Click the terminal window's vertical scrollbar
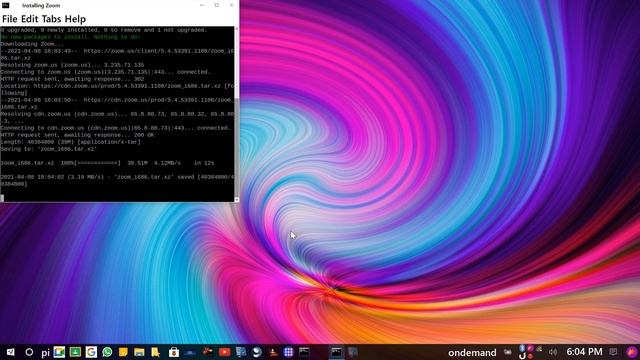The height and width of the screenshot is (360, 640). pyautogui.click(x=237, y=114)
